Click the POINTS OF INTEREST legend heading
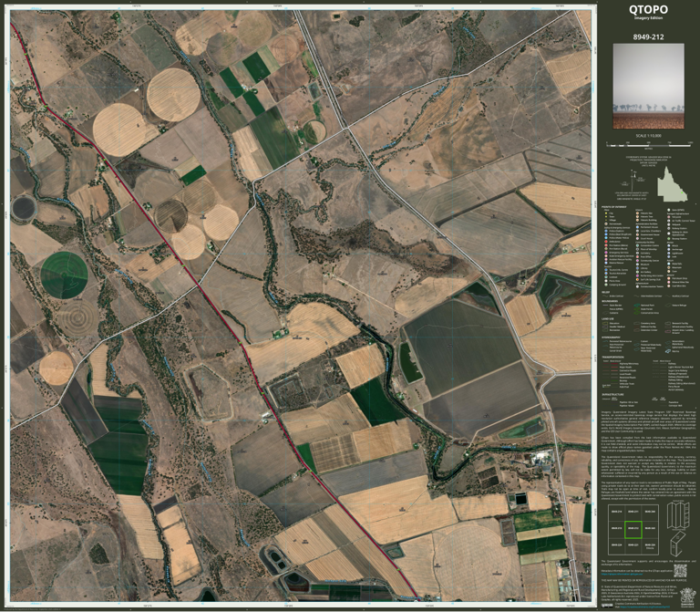 pos(613,207)
